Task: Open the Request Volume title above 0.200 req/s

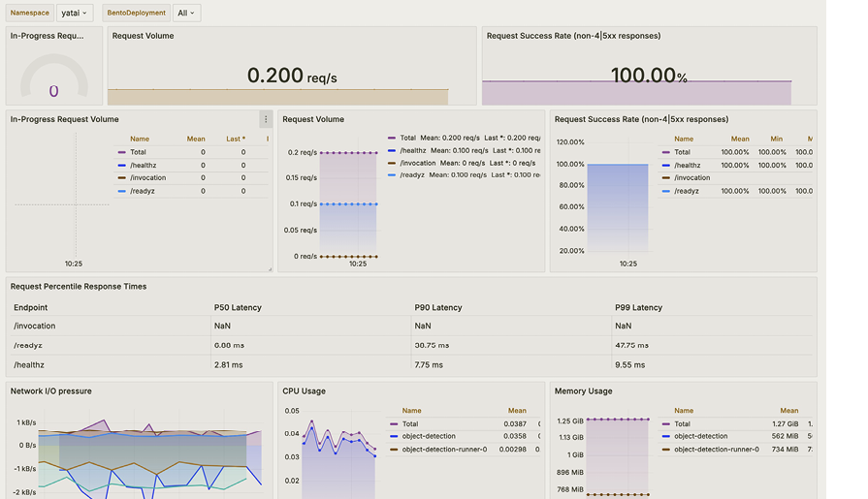Action: 143,36
